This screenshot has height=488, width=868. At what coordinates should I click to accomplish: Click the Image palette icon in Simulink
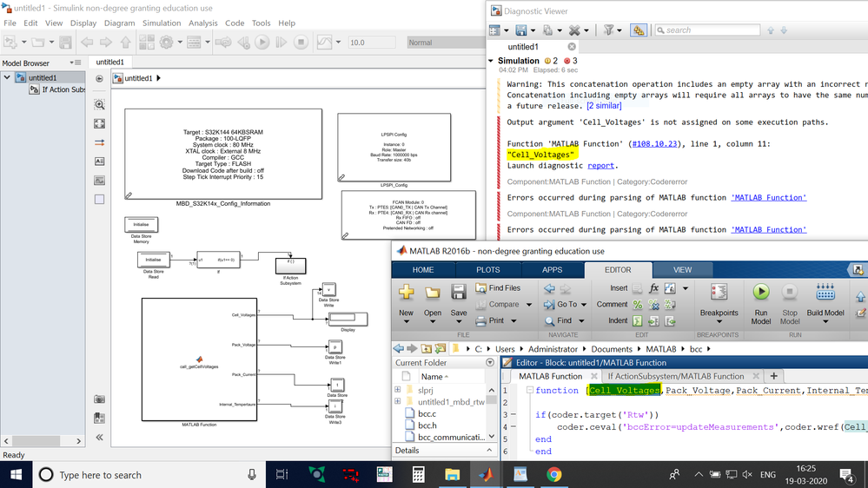click(x=100, y=181)
